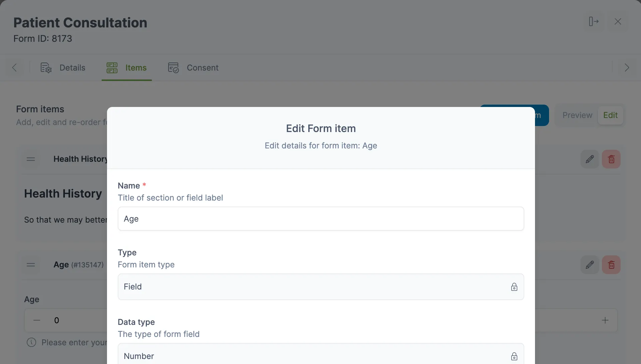Click the Name input field containing Age
641x364 pixels.
(320, 219)
